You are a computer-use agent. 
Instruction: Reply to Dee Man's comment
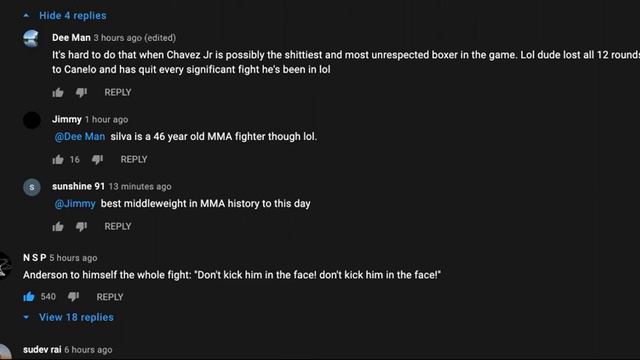[118, 93]
